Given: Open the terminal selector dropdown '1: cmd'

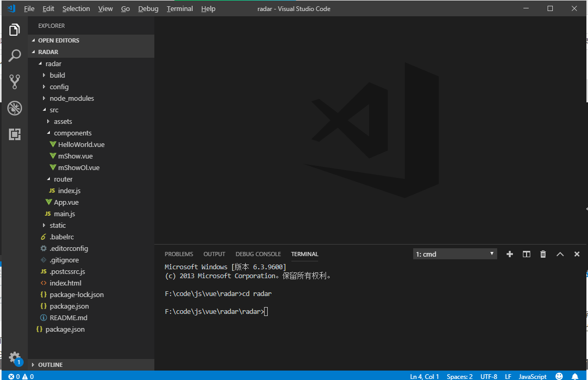Looking at the screenshot, I should pos(455,254).
